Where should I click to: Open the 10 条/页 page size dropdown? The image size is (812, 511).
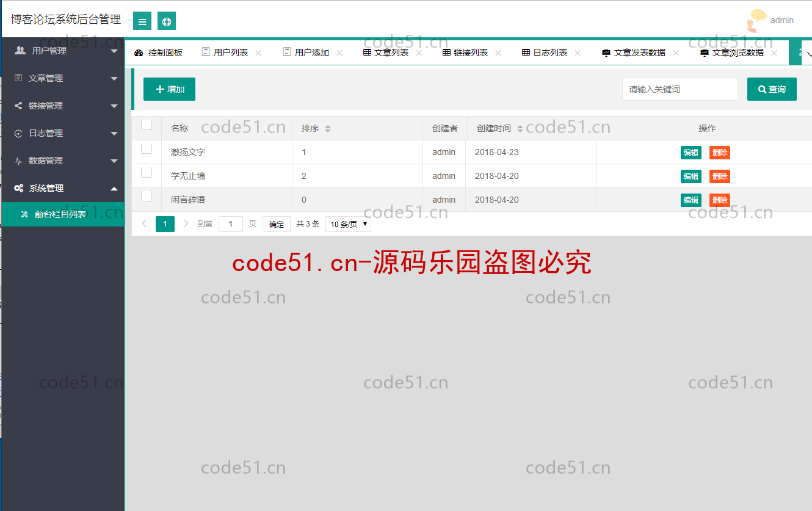(x=348, y=224)
